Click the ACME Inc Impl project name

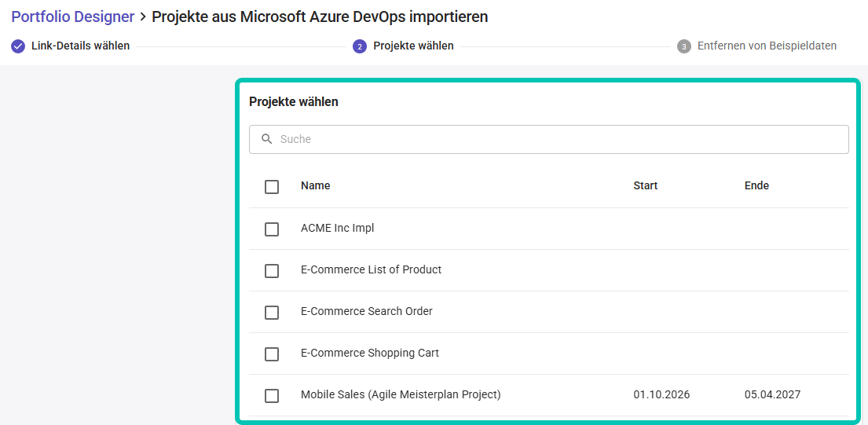[338, 228]
